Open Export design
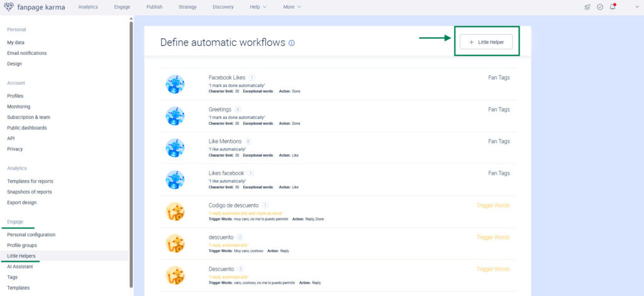644x296 pixels. coord(21,203)
